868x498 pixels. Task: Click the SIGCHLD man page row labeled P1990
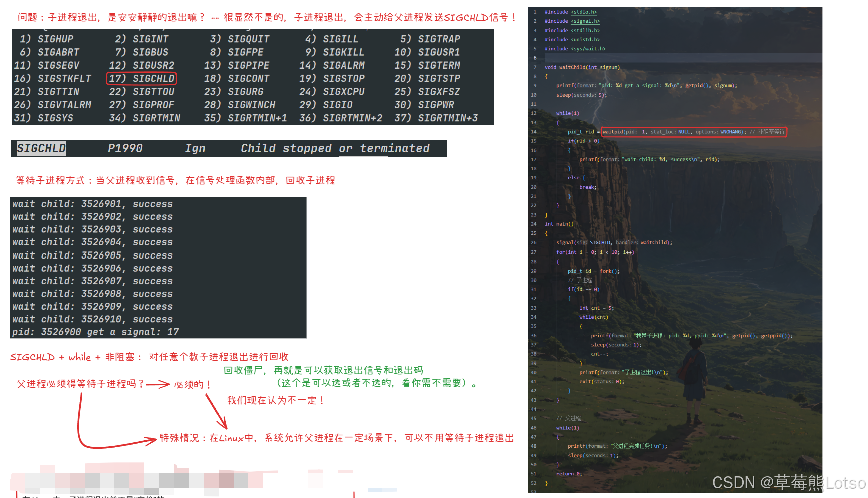pyautogui.click(x=125, y=148)
